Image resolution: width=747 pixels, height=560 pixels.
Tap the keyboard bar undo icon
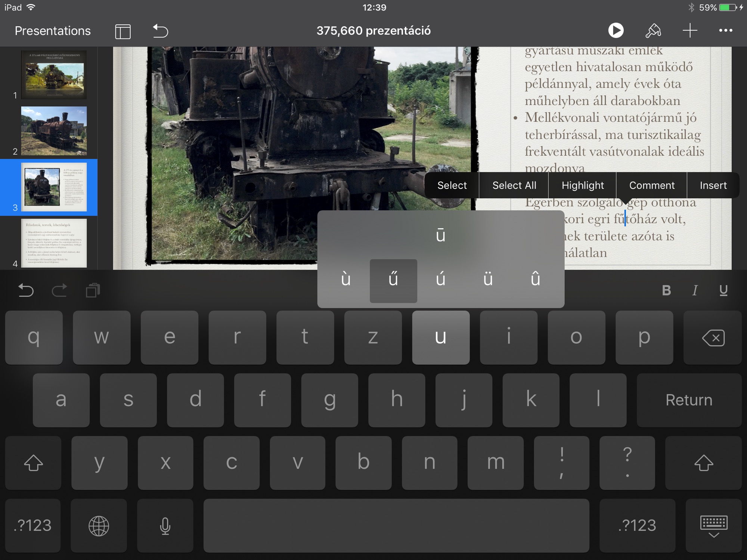26,290
